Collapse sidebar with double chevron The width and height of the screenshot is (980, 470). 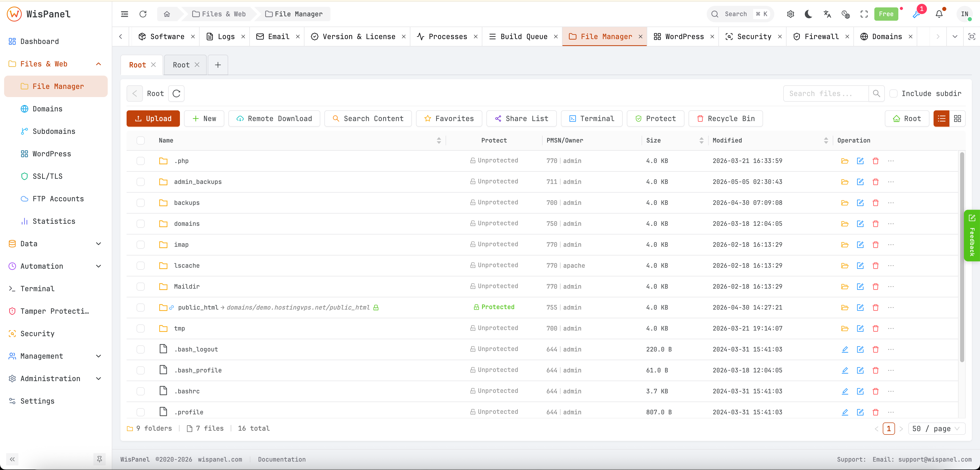[12, 459]
